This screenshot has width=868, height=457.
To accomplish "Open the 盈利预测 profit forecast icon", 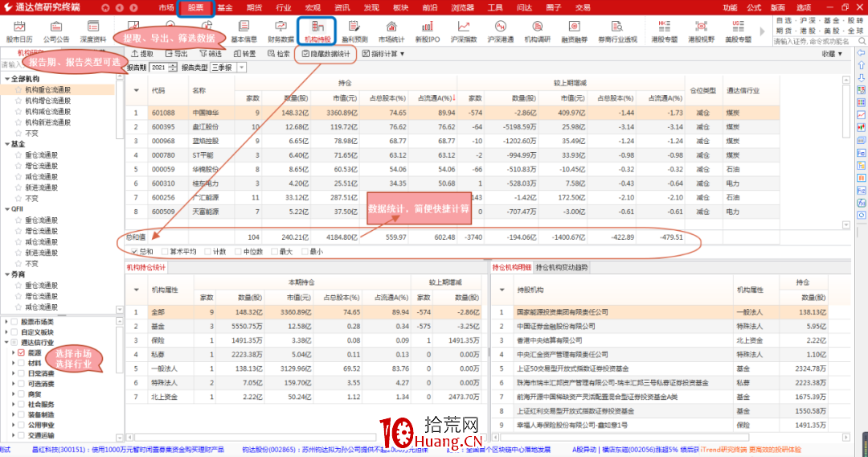I will (x=354, y=31).
